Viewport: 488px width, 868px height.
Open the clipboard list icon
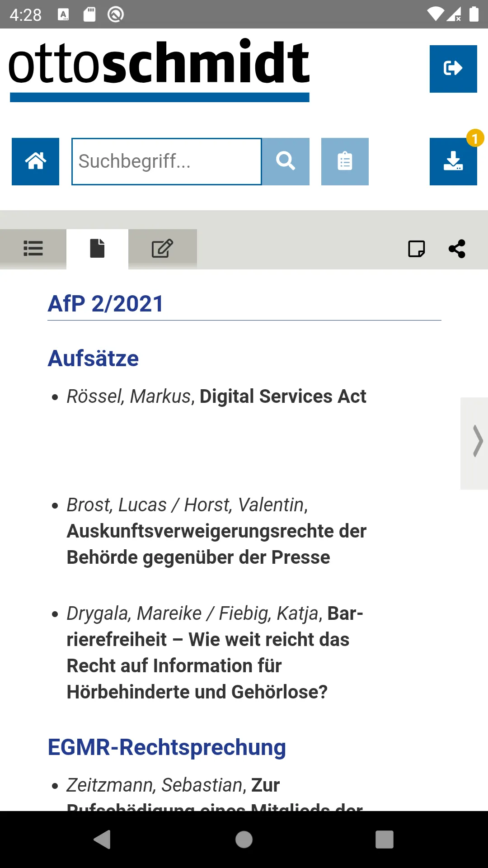tap(345, 161)
